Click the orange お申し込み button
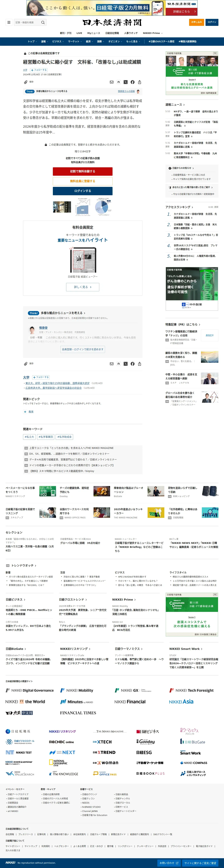 (x=196, y=22)
